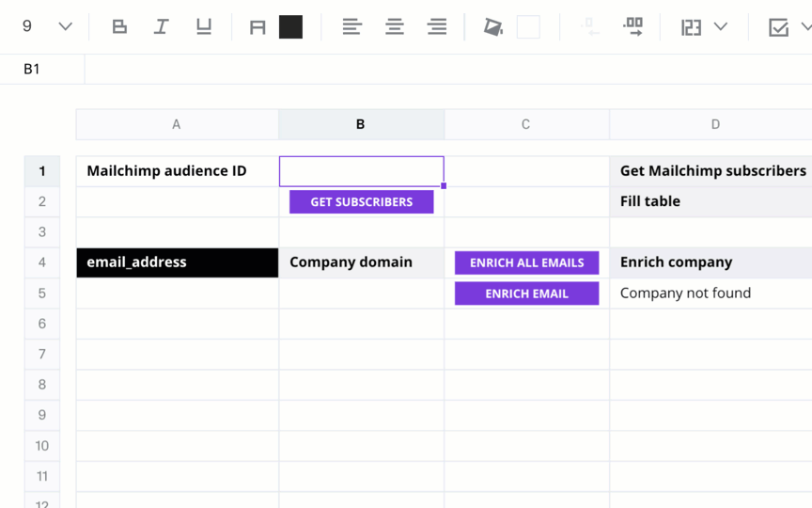The image size is (812, 508).
Task: Click the decrease decimal places icon
Action: [x=590, y=26]
